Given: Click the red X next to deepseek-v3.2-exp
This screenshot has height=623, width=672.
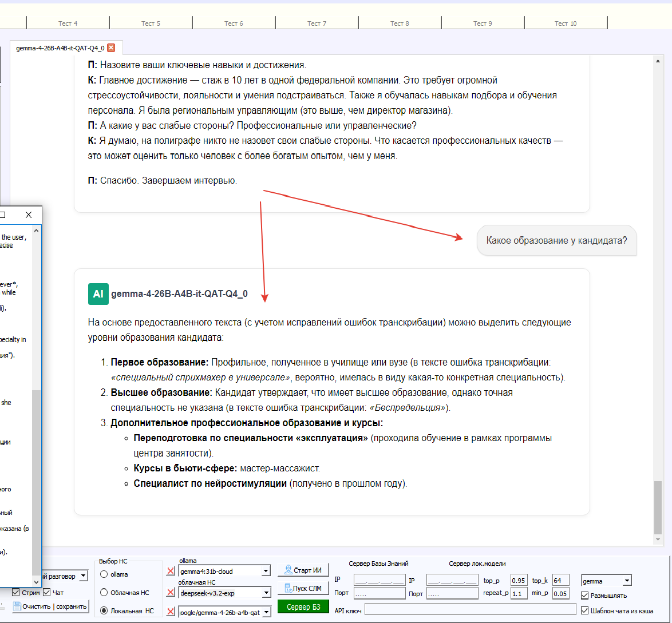Looking at the screenshot, I should coord(171,592).
